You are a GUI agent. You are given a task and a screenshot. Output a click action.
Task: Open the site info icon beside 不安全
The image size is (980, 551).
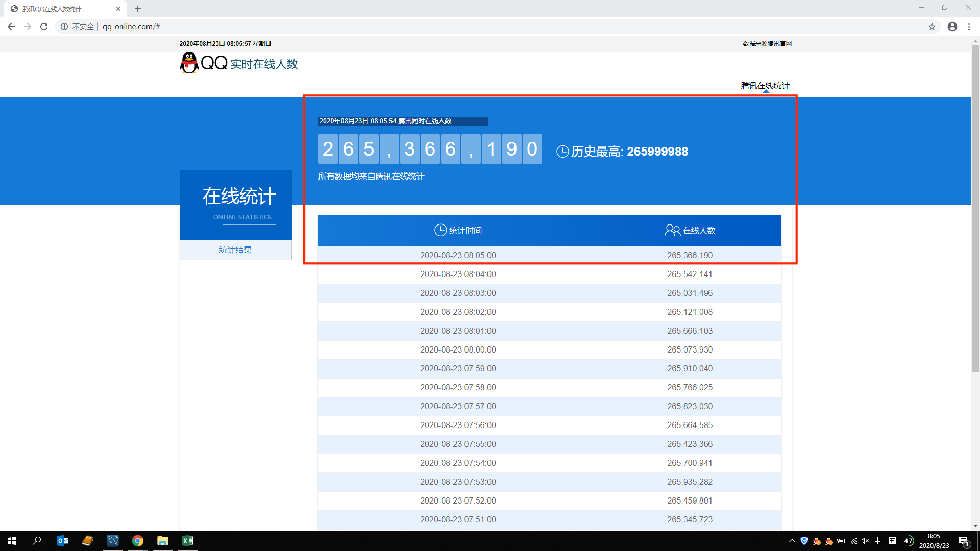point(64,27)
